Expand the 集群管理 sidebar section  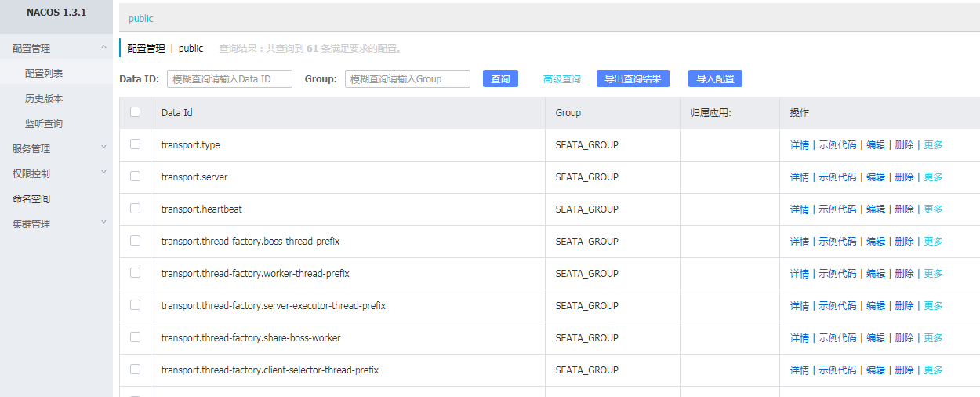pyautogui.click(x=56, y=224)
